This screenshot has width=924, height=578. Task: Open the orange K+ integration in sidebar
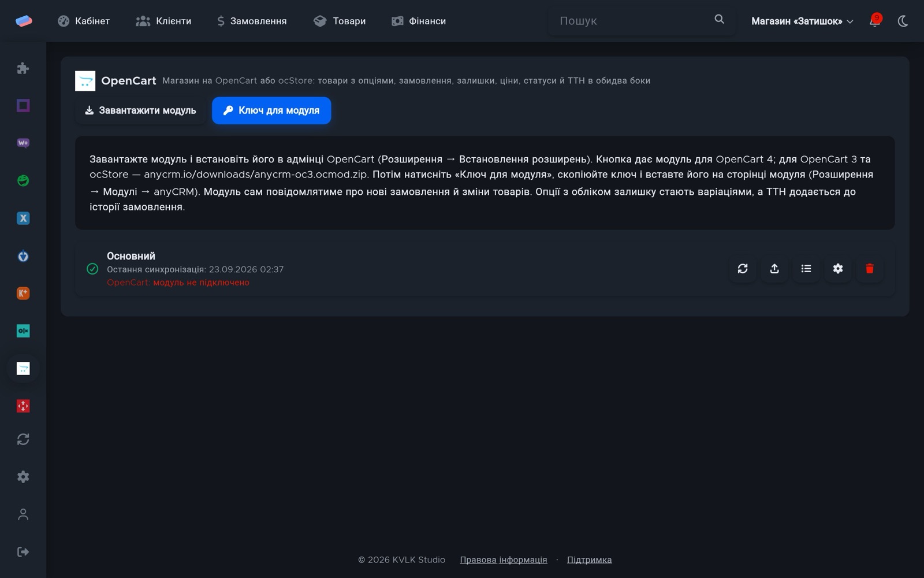point(23,294)
